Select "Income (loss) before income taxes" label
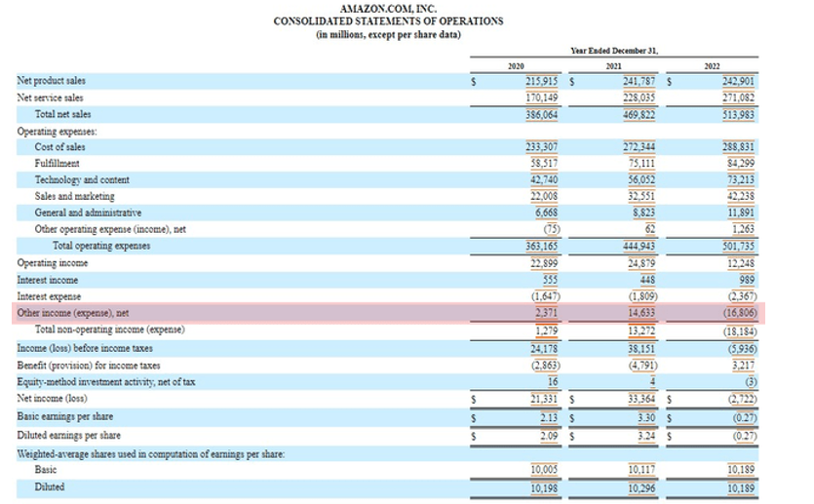 click(85, 348)
